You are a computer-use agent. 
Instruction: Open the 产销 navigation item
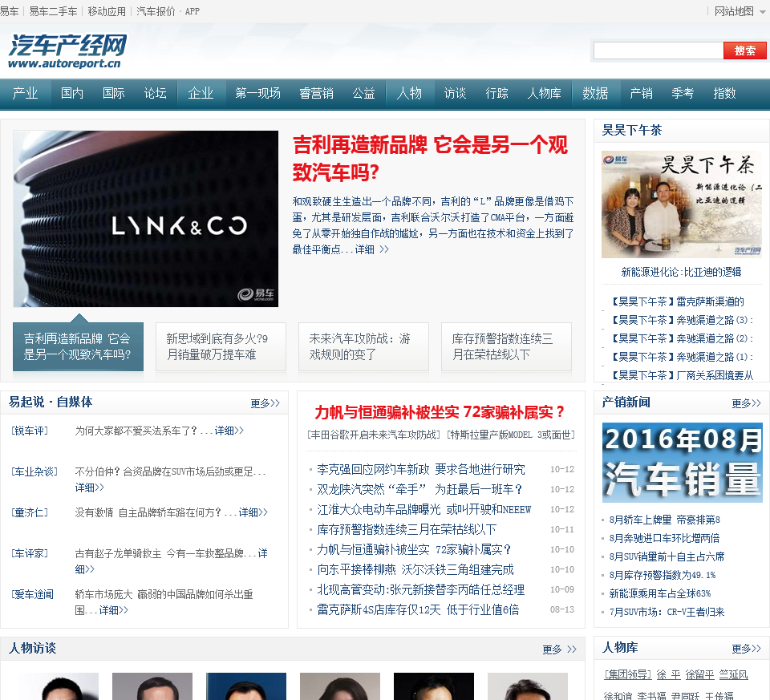pyautogui.click(x=642, y=93)
